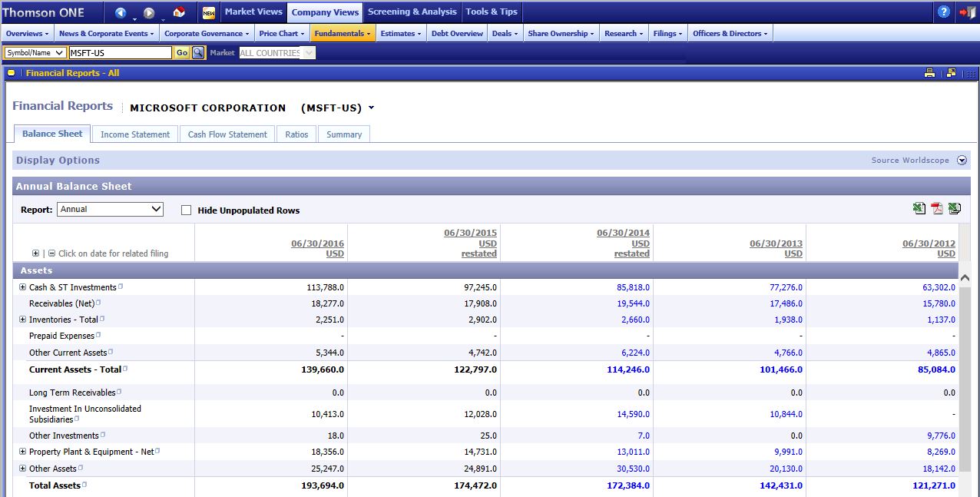Screen dimensions: 980x497
Task: Click the MSFT-US symbol input field
Action: (x=119, y=53)
